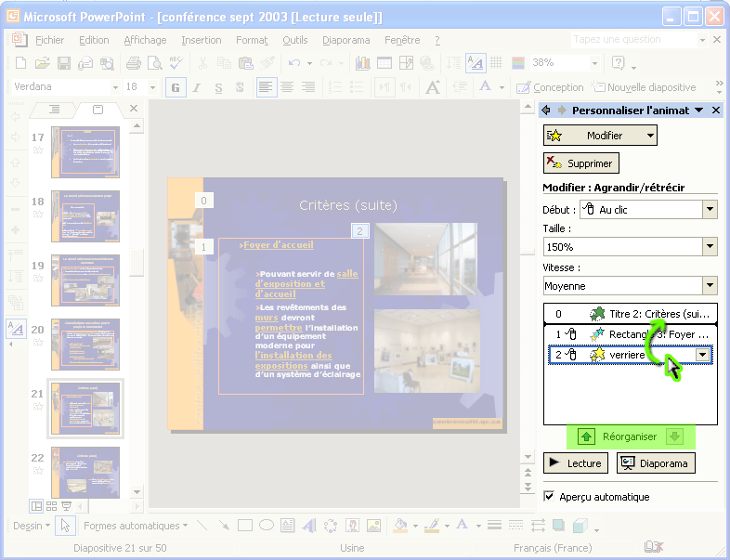Open dropdown arrow of the verriere animation
Image resolution: width=730 pixels, height=560 pixels.
[703, 355]
